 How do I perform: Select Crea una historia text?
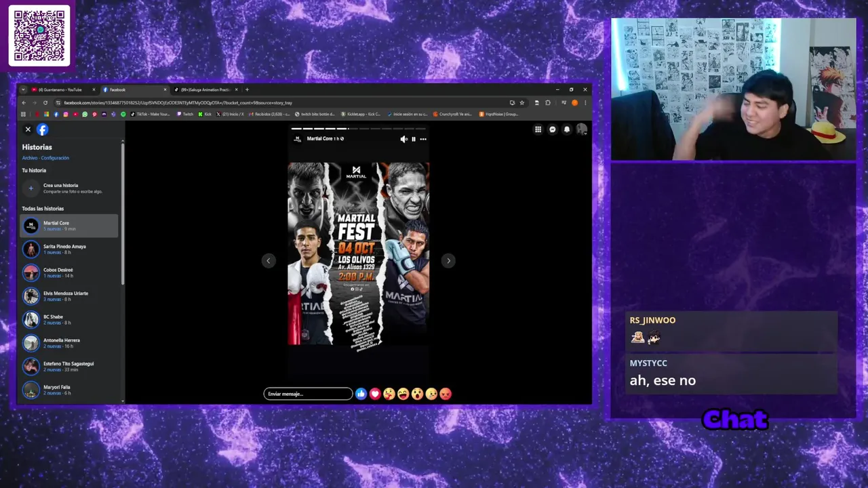coord(61,185)
